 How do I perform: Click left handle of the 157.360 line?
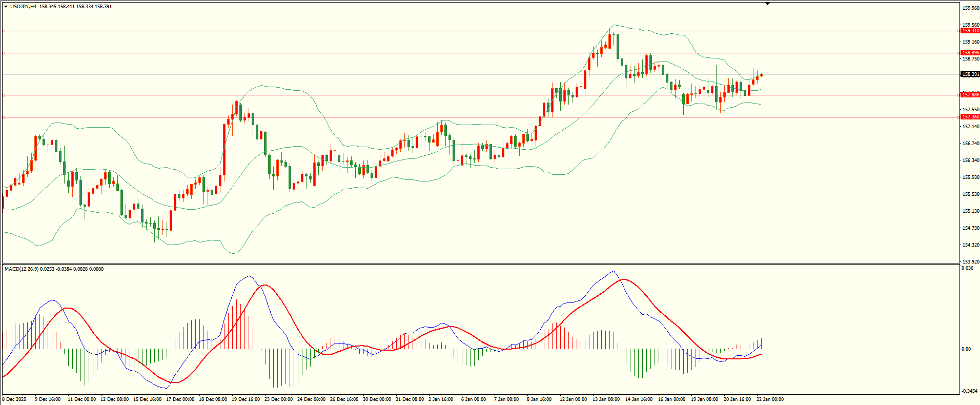[4, 117]
